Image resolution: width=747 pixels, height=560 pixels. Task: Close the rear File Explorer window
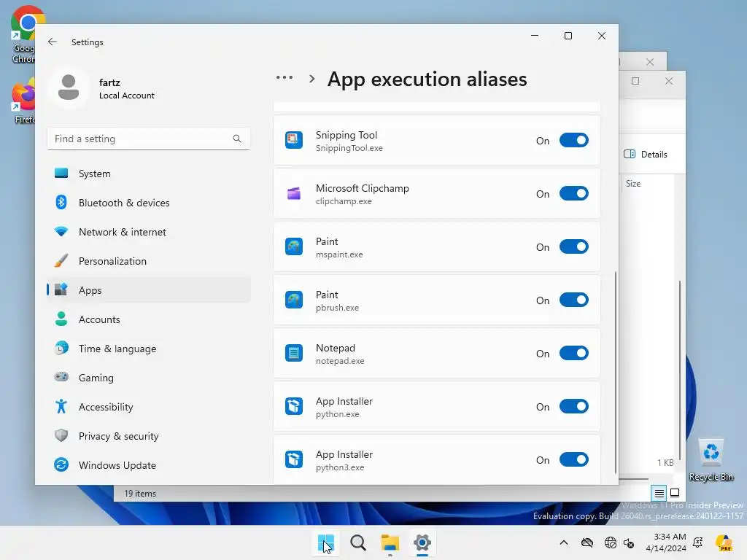[650, 62]
